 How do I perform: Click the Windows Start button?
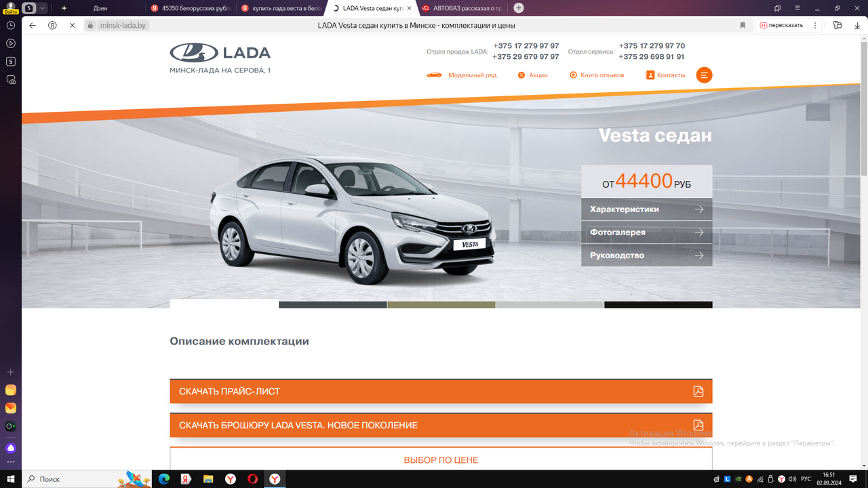(11, 479)
